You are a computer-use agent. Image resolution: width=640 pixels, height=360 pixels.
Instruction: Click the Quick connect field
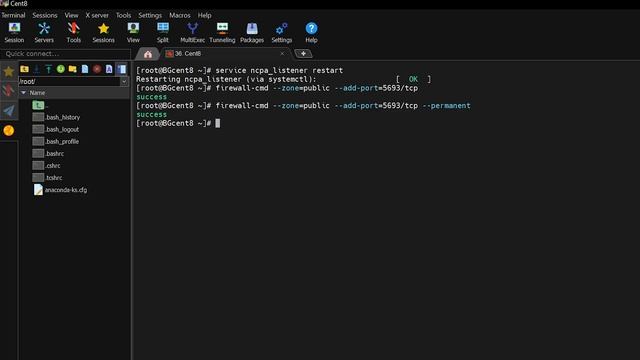click(65, 53)
